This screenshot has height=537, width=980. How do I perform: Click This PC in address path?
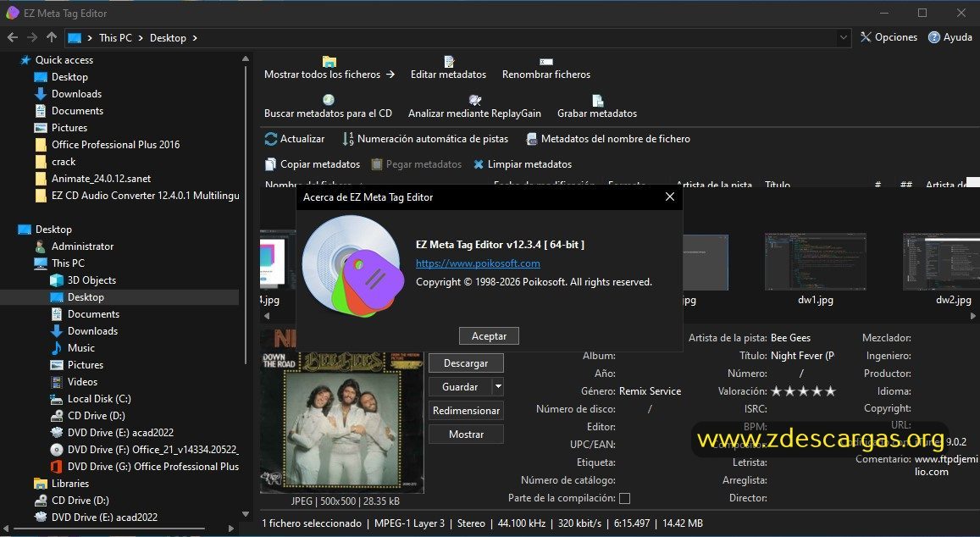[x=116, y=38]
